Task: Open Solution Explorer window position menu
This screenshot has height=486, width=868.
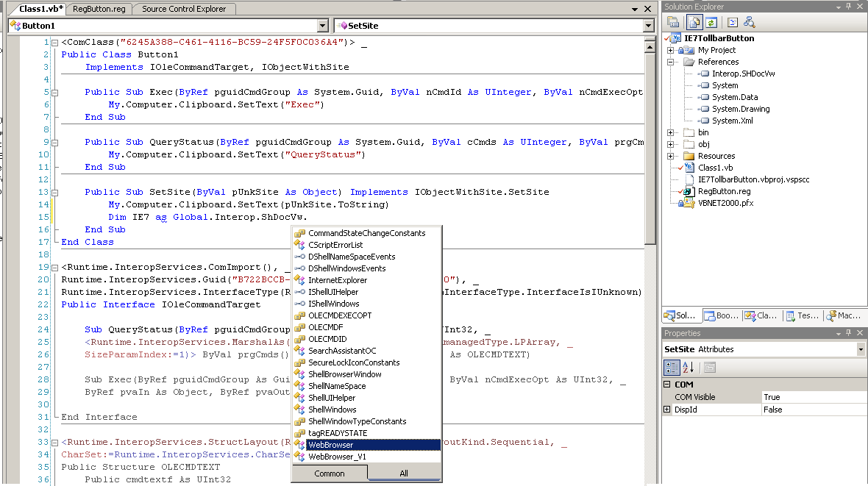Action: 838,7
